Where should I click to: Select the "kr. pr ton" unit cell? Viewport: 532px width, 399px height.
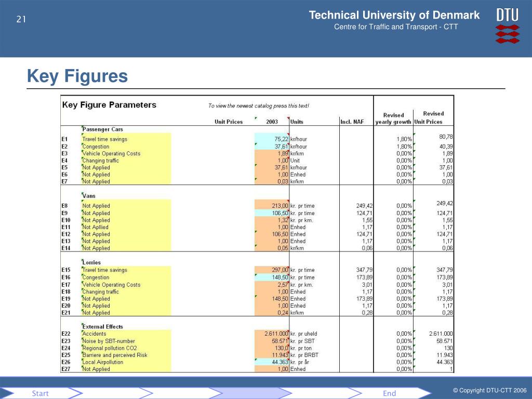click(301, 348)
